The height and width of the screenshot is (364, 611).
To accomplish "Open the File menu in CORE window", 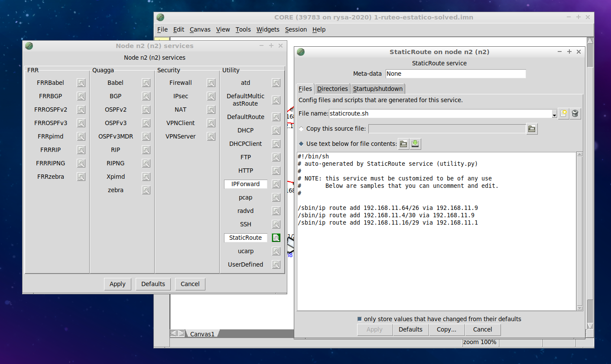I will point(162,29).
